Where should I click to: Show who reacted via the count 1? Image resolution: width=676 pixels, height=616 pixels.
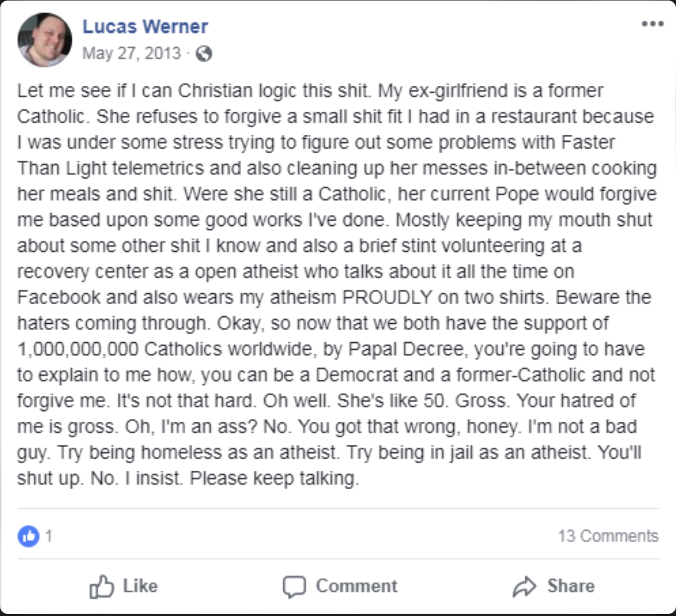48,536
